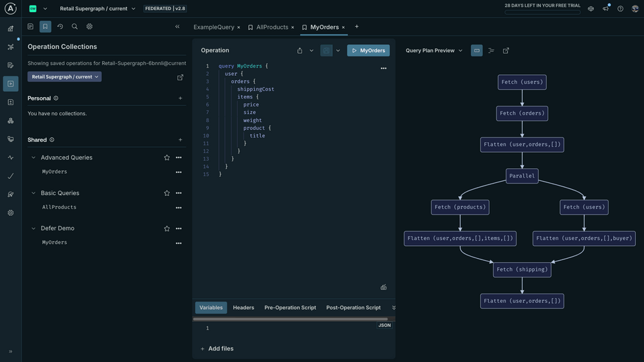Show query plan as chart view
The image size is (644, 362).
(476, 50)
